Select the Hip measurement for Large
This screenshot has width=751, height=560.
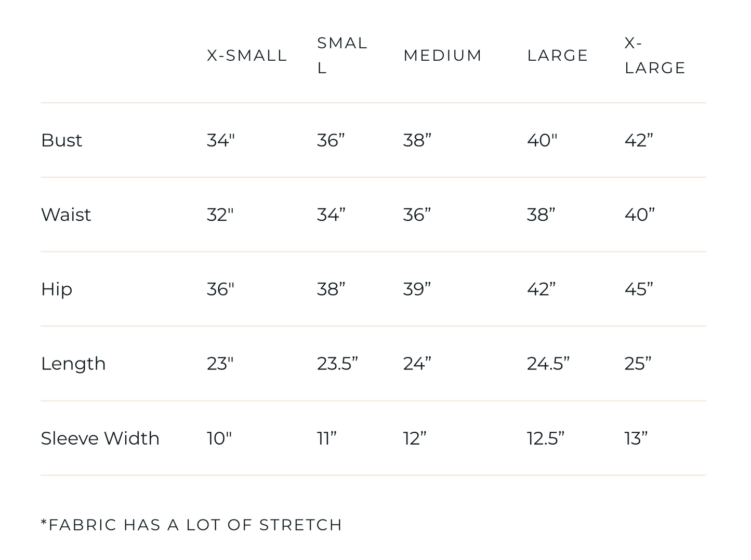click(541, 289)
